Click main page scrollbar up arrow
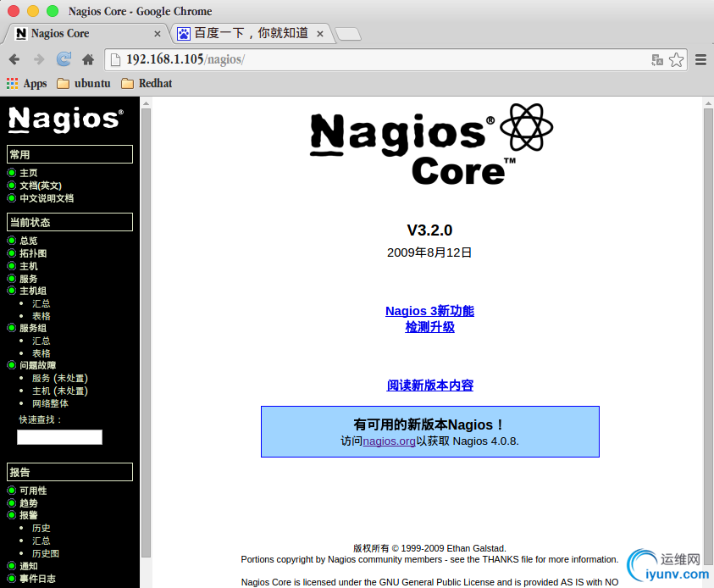This screenshot has height=588, width=714. pyautogui.click(x=708, y=104)
